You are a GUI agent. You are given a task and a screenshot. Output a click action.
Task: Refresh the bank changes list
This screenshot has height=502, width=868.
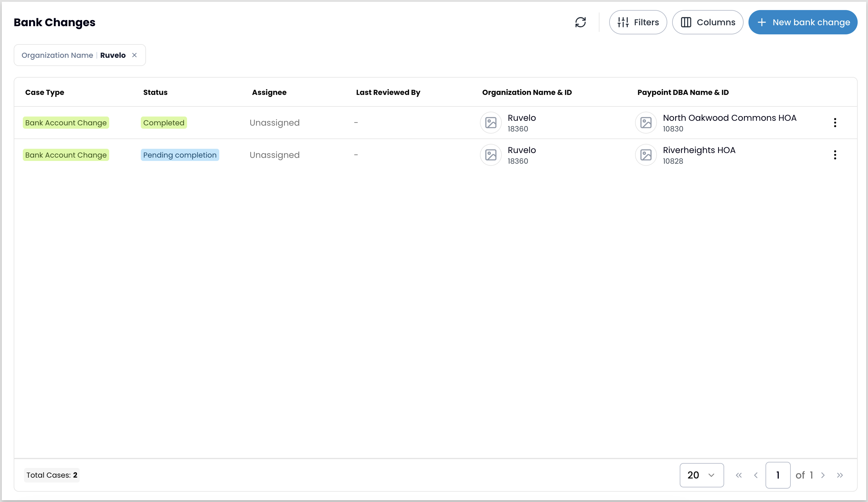tap(580, 23)
